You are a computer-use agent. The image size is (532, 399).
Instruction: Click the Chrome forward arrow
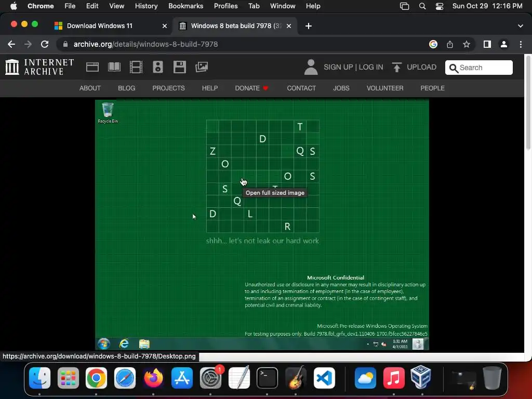(x=28, y=44)
